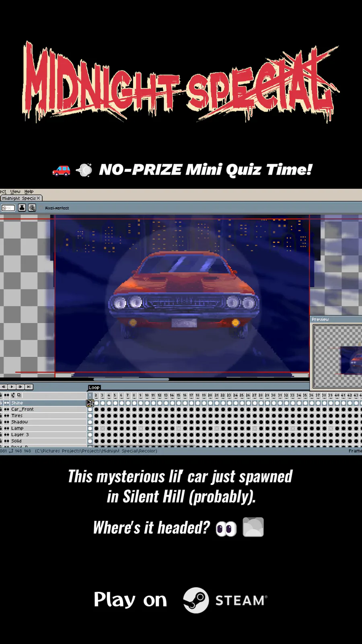The height and width of the screenshot is (644, 362).
Task: Select the Lamp layer
Action: [48, 428]
